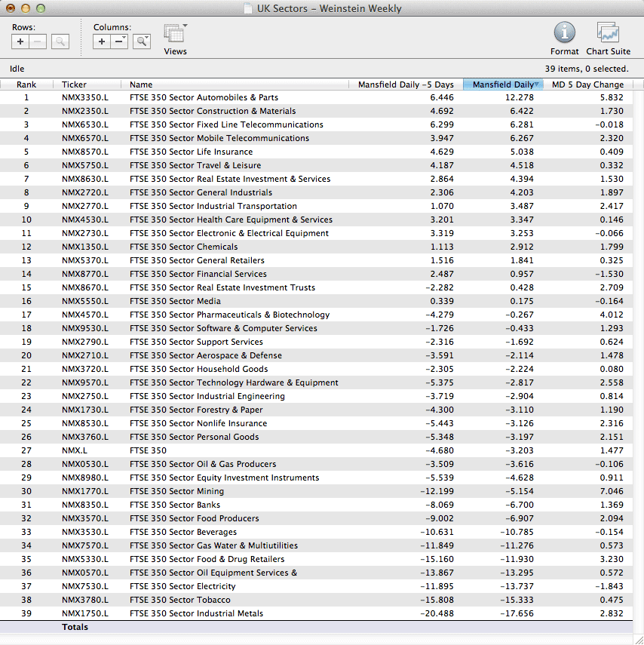Select the FTSE 350 Sector Mining row
The image size is (644, 645).
pyautogui.click(x=176, y=491)
